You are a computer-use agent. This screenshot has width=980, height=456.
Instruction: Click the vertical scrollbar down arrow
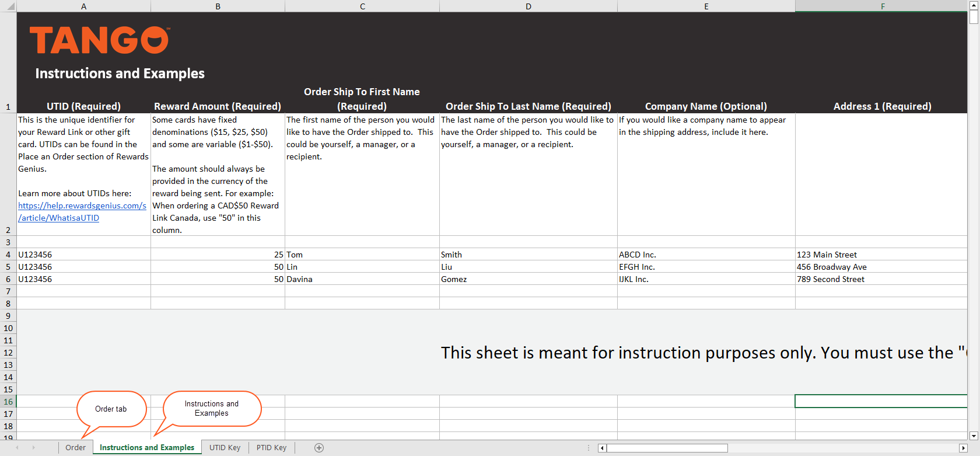click(x=974, y=436)
